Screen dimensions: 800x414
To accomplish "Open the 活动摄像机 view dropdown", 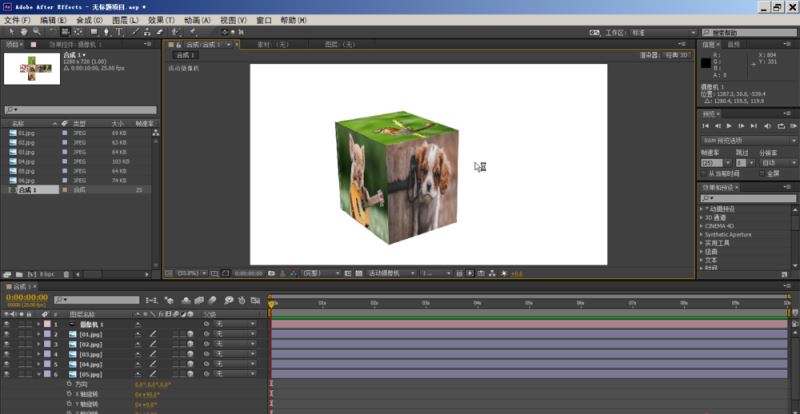I will click(x=390, y=273).
